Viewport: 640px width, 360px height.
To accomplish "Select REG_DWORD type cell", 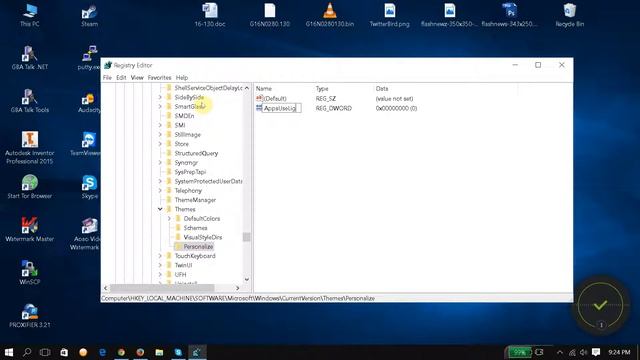I will point(333,108).
